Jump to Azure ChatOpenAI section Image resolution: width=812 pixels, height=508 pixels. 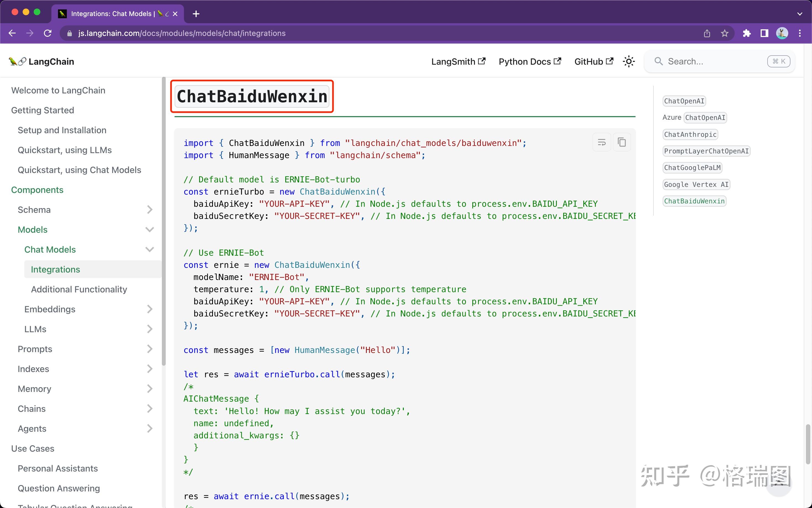tap(695, 117)
